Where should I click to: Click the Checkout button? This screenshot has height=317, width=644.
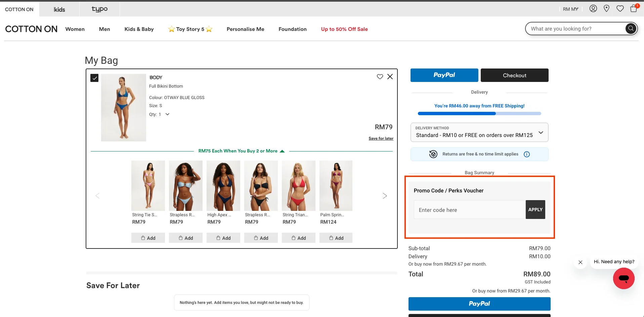[514, 75]
